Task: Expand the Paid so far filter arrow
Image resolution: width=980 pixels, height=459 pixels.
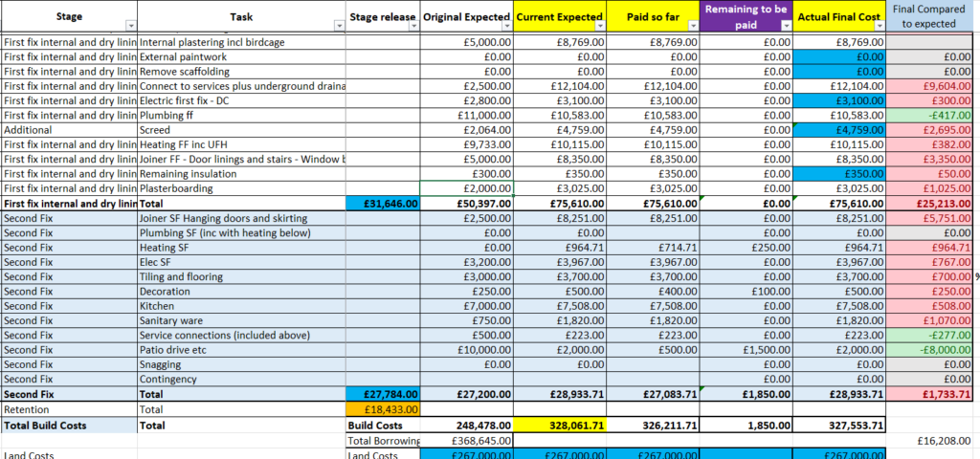Action: 694,27
